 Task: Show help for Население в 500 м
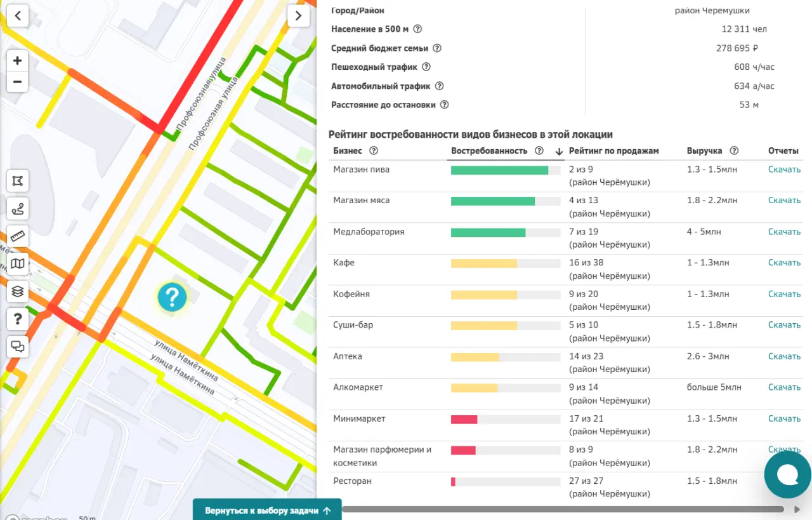click(417, 29)
